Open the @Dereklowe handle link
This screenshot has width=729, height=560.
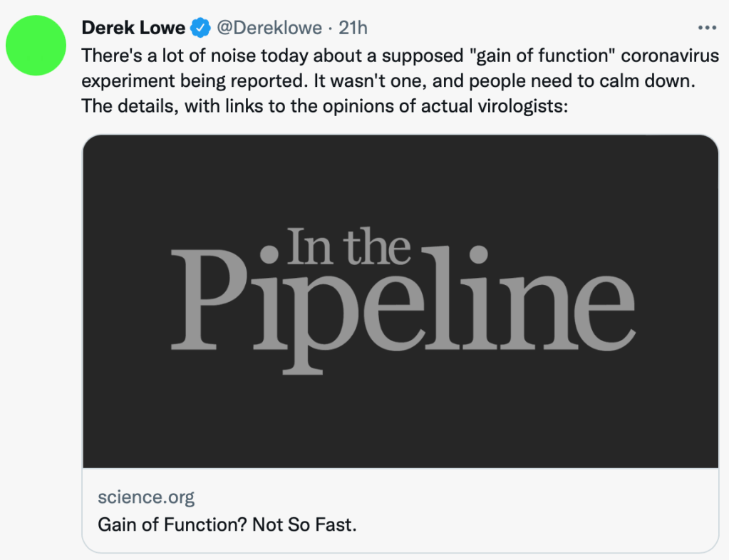click(x=269, y=28)
